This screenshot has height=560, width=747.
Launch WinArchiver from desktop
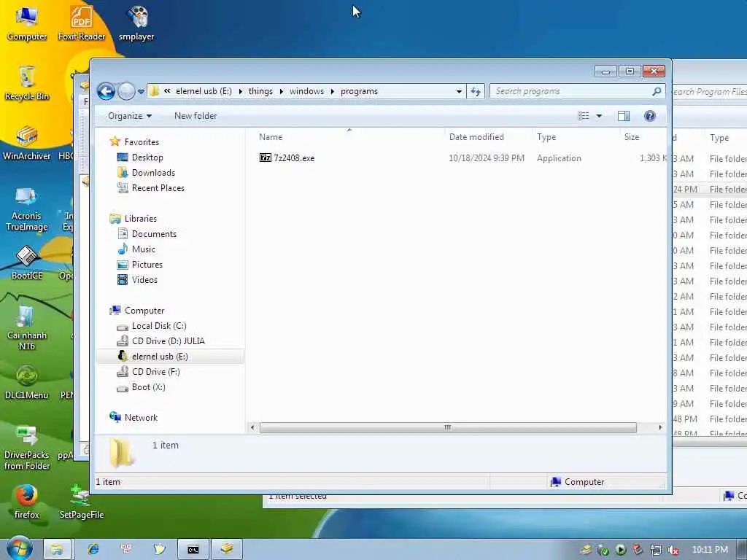click(27, 143)
